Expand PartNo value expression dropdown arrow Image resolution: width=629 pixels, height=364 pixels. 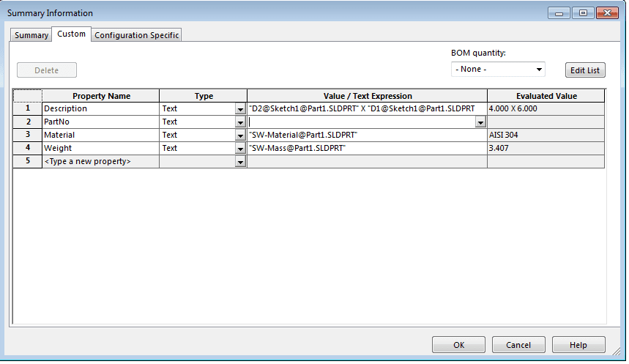pyautogui.click(x=480, y=122)
